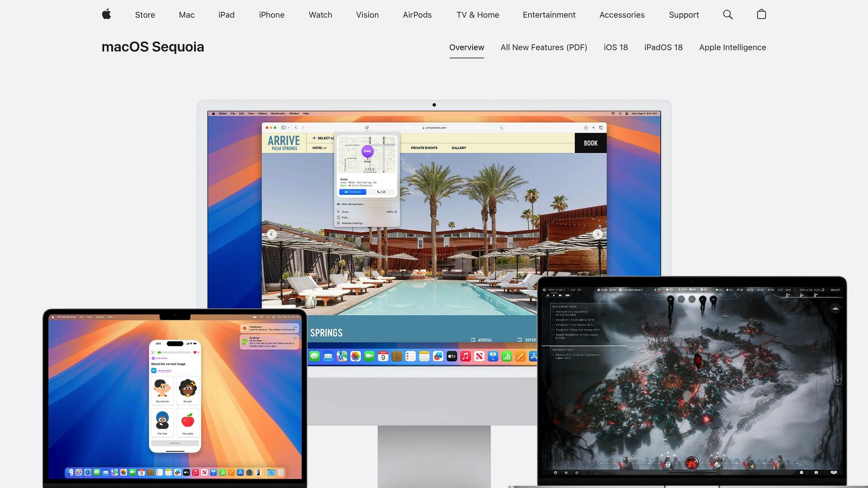Go to TV & Home in the navigation

(478, 15)
